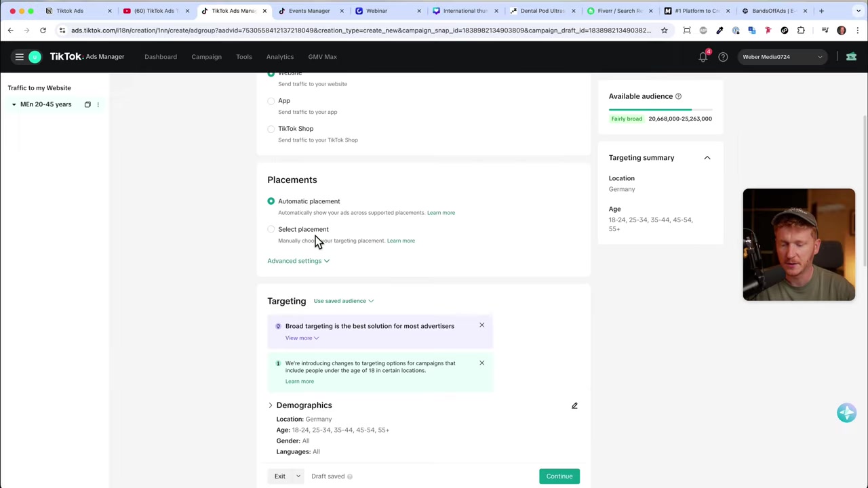Open the browser profile avatar
Image resolution: width=868 pixels, height=488 pixels.
(842, 30)
